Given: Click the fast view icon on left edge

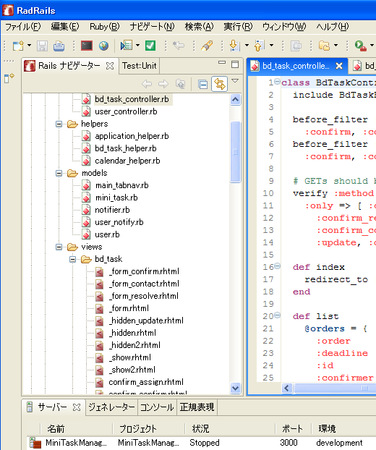Looking at the screenshot, I should pos(9,79).
